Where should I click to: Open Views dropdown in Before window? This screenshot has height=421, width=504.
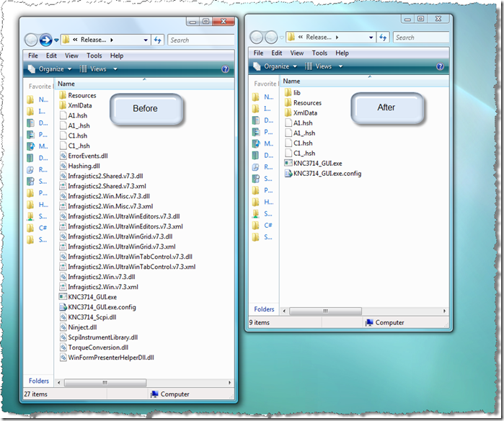point(98,69)
